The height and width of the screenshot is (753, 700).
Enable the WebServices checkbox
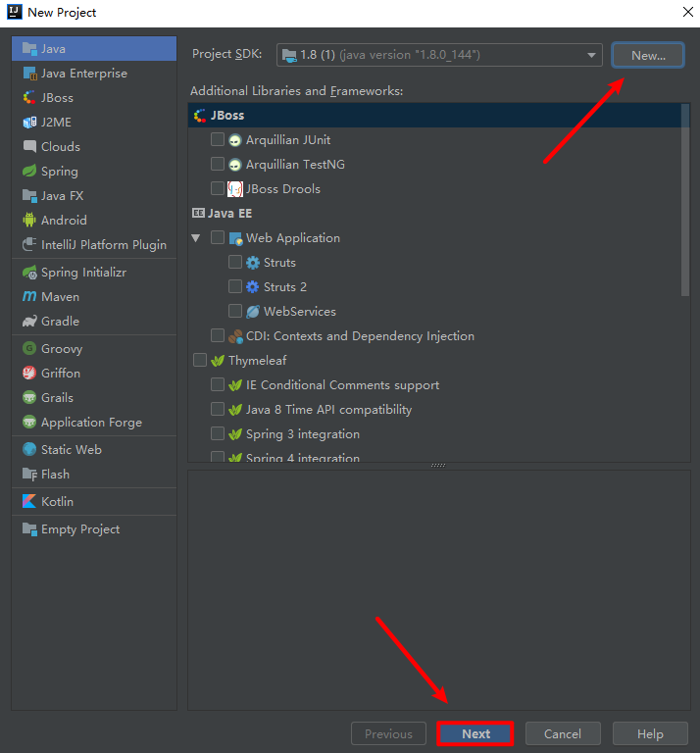coord(235,311)
